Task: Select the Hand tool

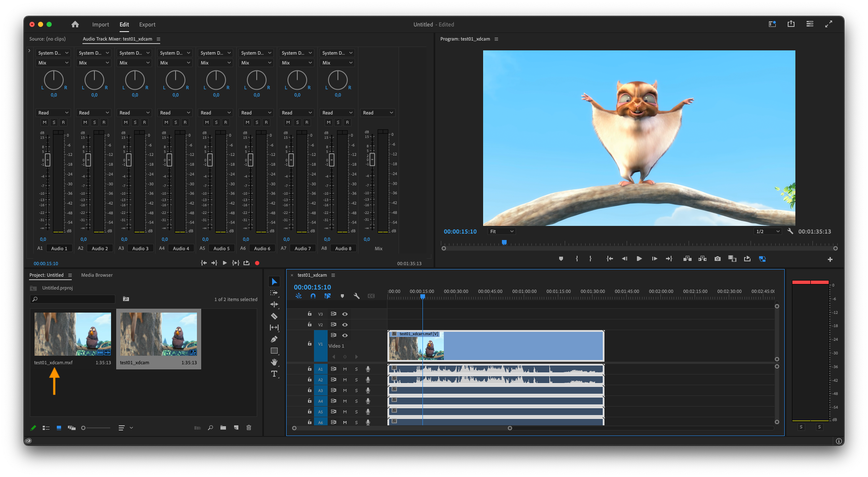Action: [274, 362]
